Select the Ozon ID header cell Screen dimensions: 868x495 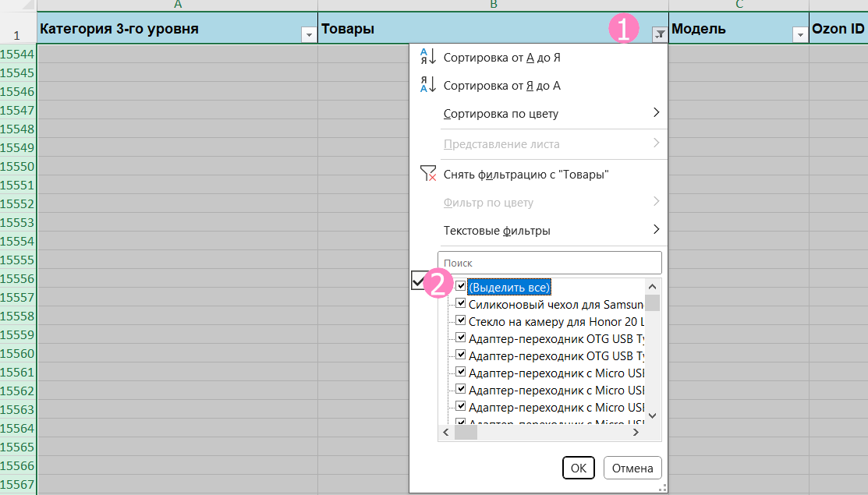point(838,28)
